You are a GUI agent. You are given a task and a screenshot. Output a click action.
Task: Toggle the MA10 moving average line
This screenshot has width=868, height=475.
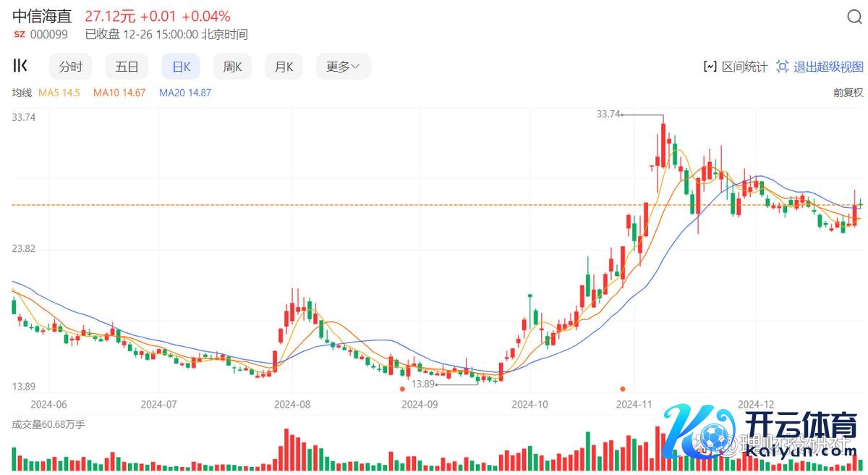coord(119,93)
